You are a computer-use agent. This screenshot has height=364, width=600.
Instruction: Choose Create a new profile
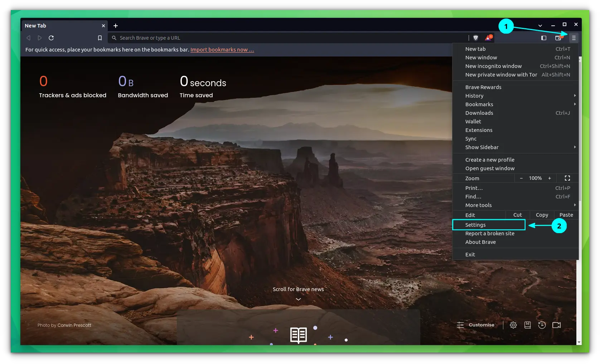pyautogui.click(x=516, y=160)
